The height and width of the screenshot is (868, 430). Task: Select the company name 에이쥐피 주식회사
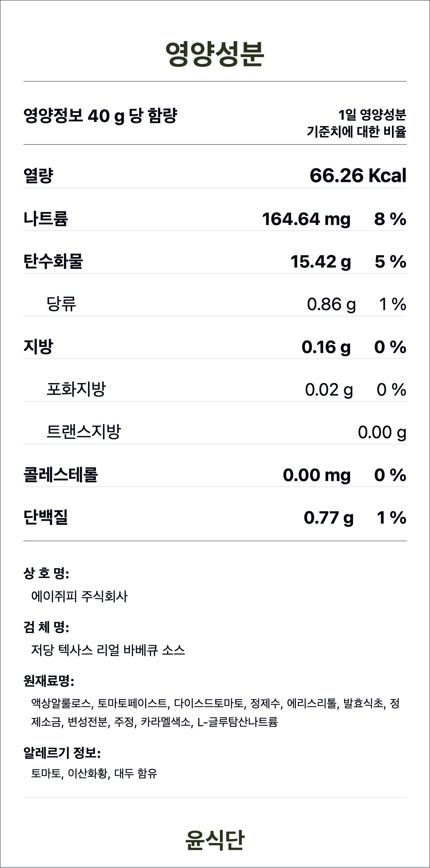pos(79,596)
